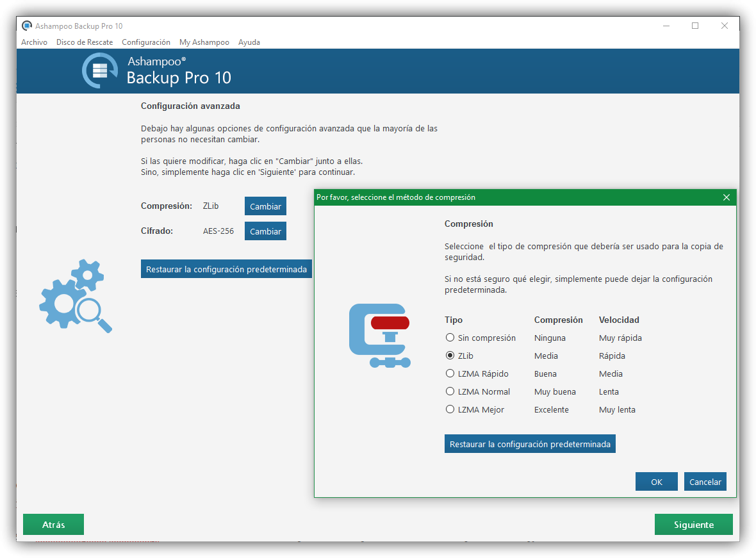Click the 'Excelente' compression value
Viewport: 756px width, 558px height.
tap(551, 409)
